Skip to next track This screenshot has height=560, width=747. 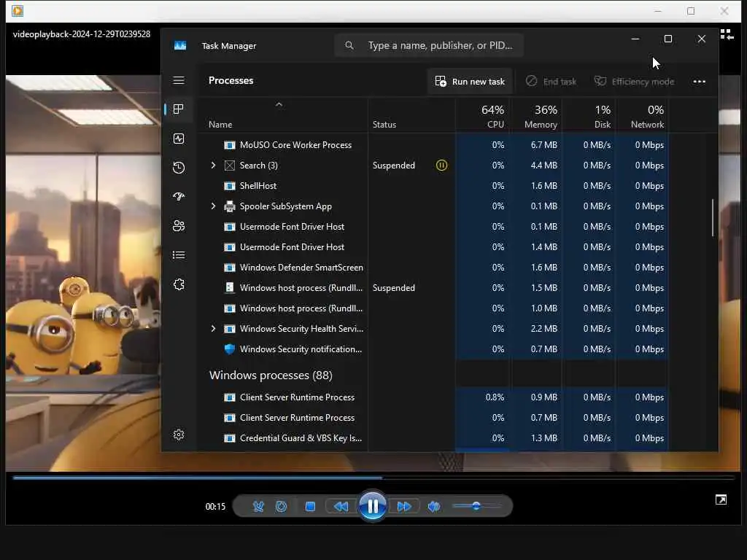point(404,506)
